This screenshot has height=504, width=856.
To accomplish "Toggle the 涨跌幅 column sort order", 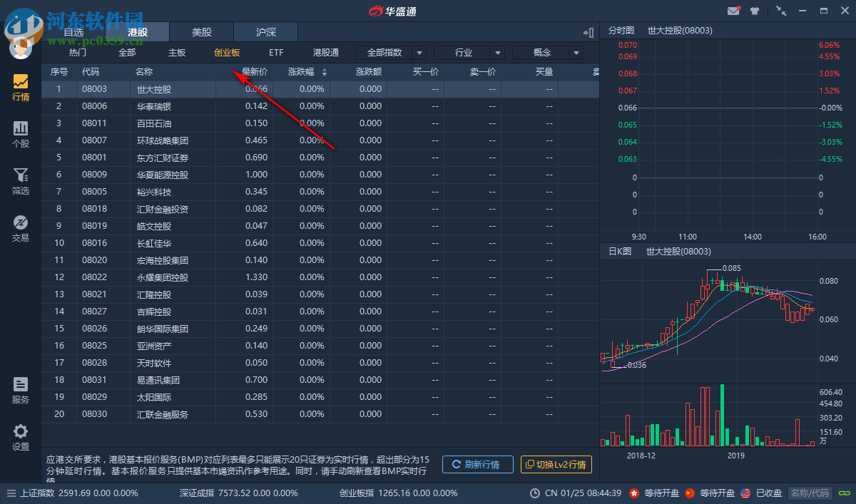I will [325, 71].
